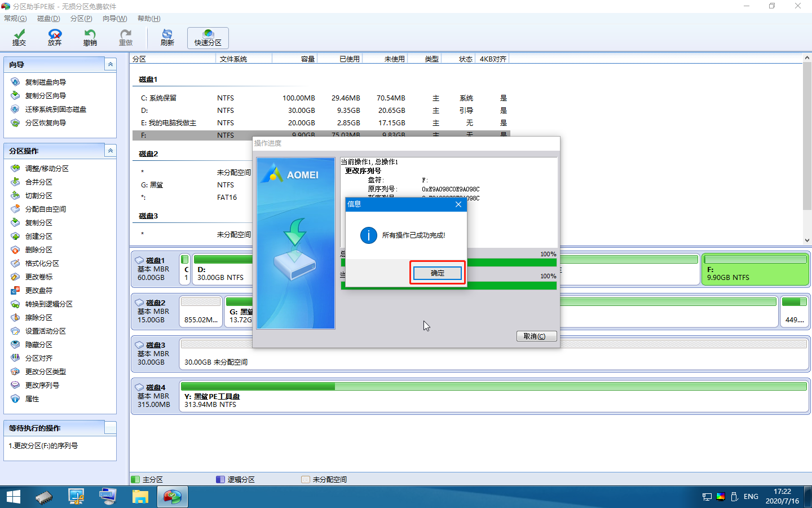Close the 信息 dialog with X
The height and width of the screenshot is (508, 812).
458,204
